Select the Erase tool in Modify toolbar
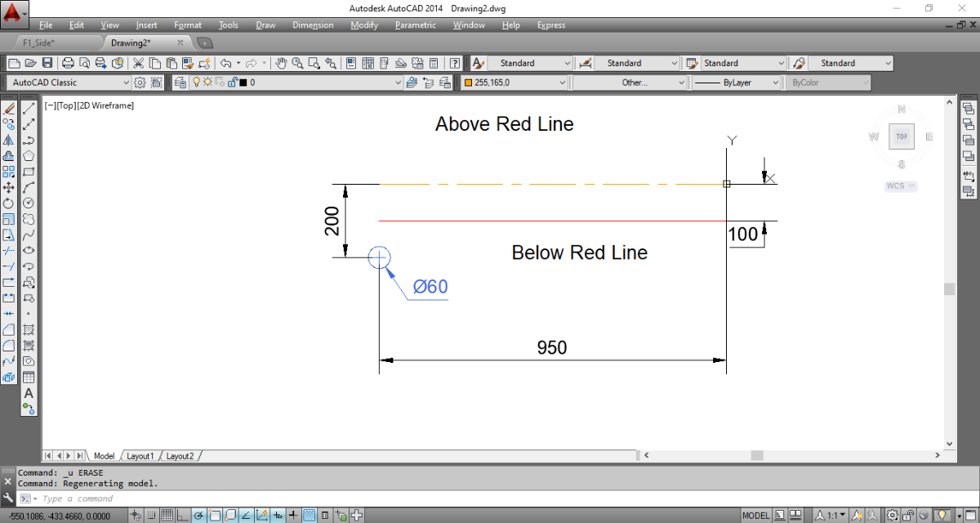This screenshot has width=980, height=523. [9, 108]
